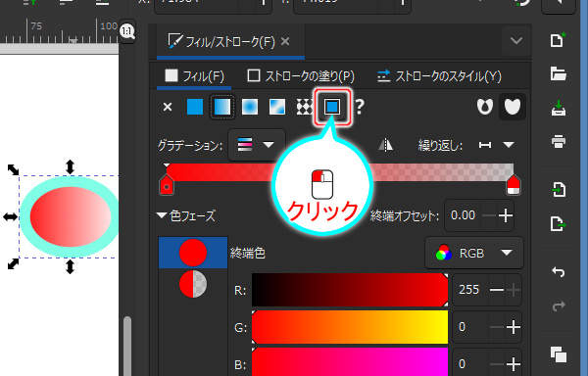Switch to the ストロークのスタイル(Y) tab

pos(439,76)
